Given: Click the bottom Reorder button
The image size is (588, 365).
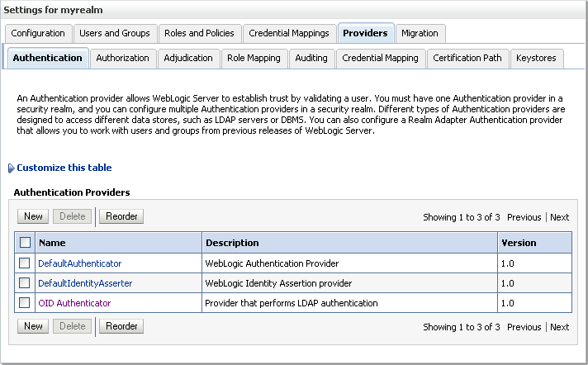Looking at the screenshot, I should [x=121, y=326].
